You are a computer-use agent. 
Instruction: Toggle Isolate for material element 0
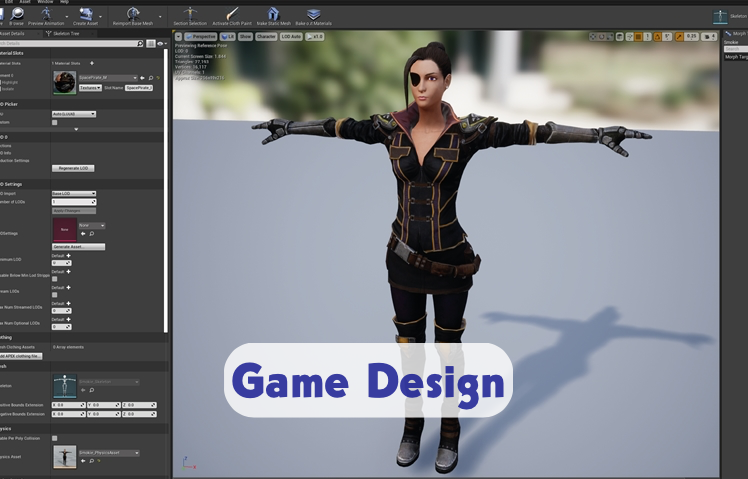pos(1,89)
